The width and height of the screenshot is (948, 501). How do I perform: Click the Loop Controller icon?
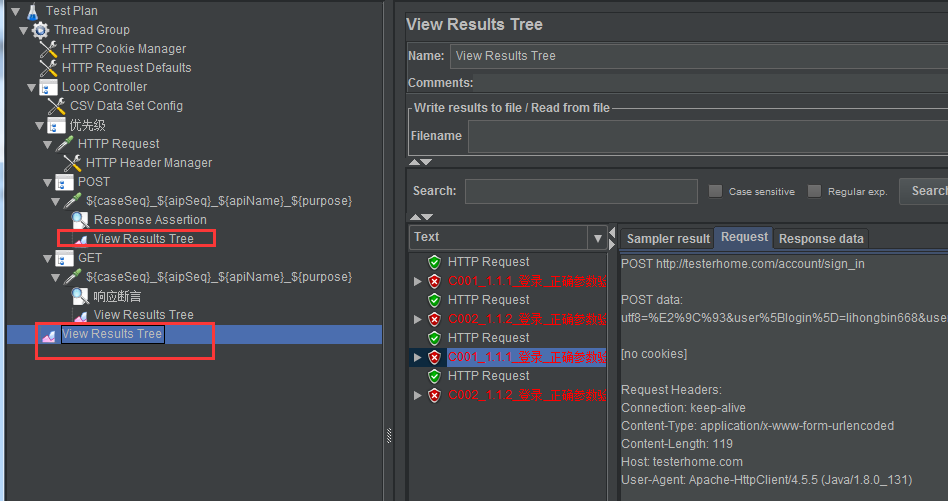[48, 87]
